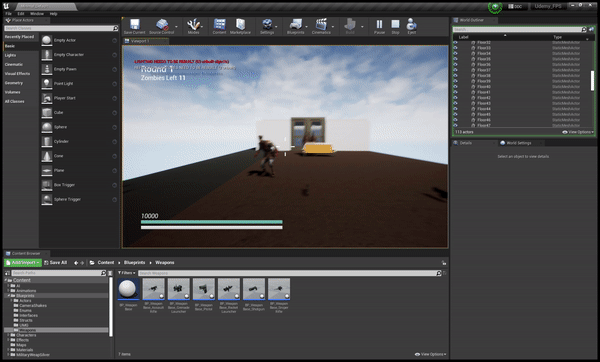Screen dimensions: 600x362
Task: Click the Blueprints breadcrumb link
Action: tap(135, 263)
